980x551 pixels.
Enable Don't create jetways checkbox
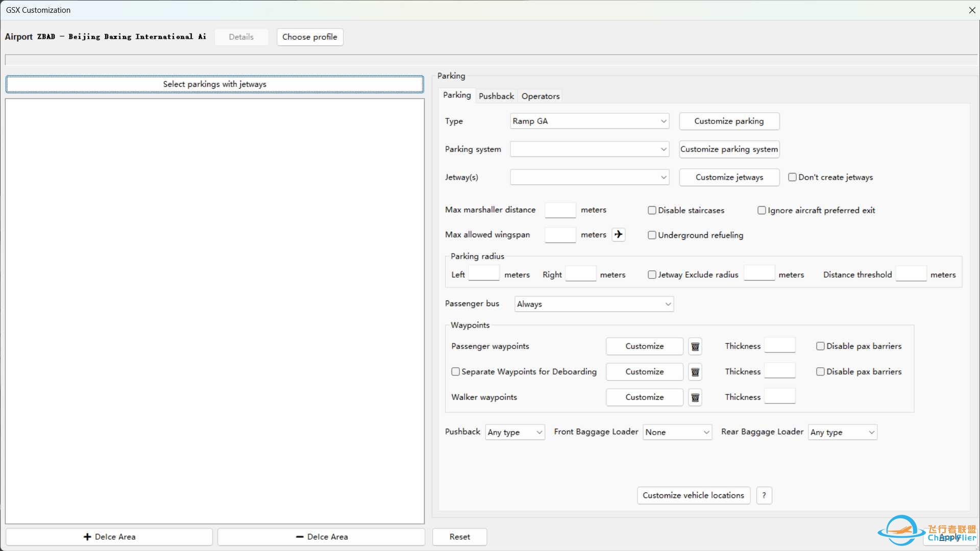(792, 177)
